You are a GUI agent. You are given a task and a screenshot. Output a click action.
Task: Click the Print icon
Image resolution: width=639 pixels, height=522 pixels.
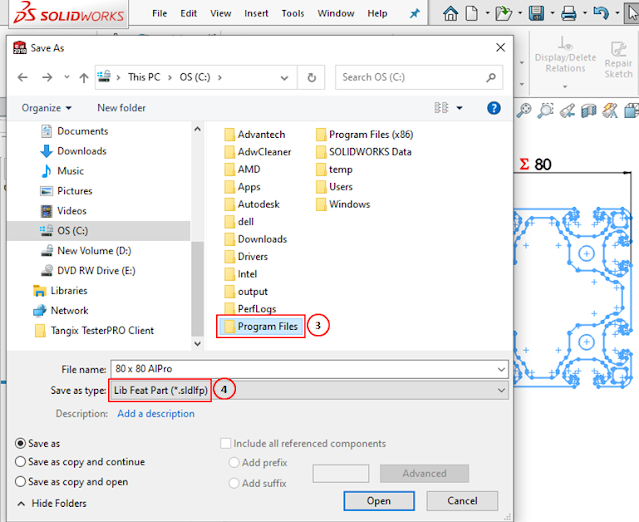point(569,13)
